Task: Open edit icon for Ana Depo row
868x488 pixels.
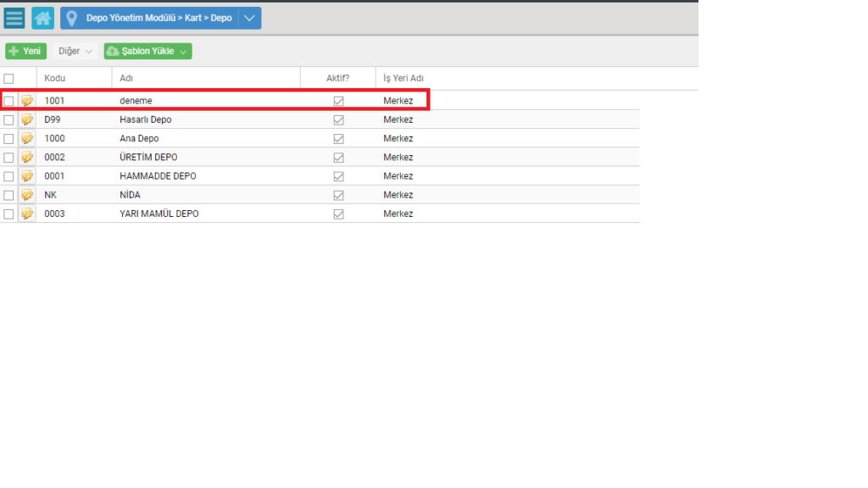Action: point(27,138)
